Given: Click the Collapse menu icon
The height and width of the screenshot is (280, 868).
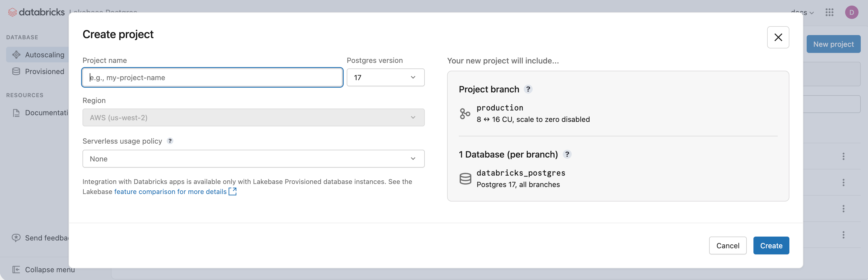Looking at the screenshot, I should point(16,270).
